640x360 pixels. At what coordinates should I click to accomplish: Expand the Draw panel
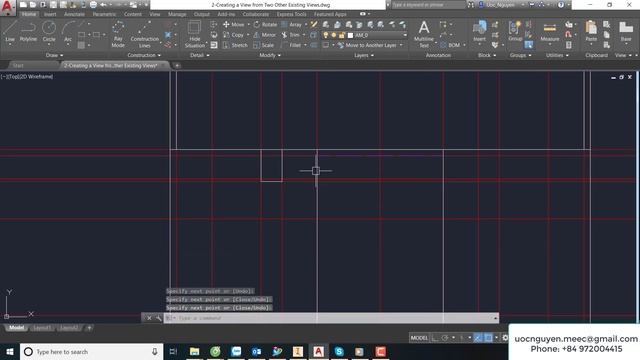(x=54, y=55)
